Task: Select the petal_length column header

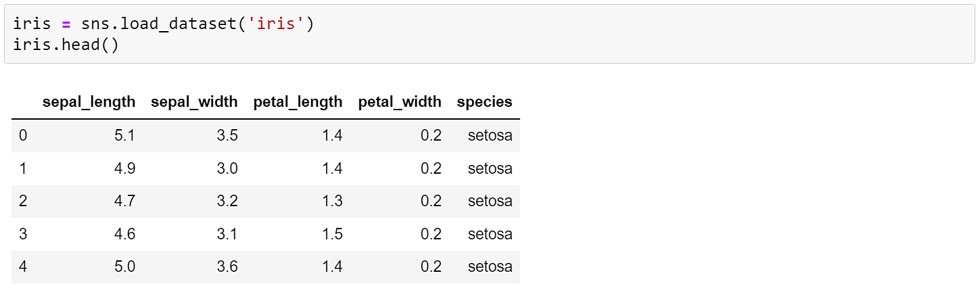Action: click(x=298, y=102)
